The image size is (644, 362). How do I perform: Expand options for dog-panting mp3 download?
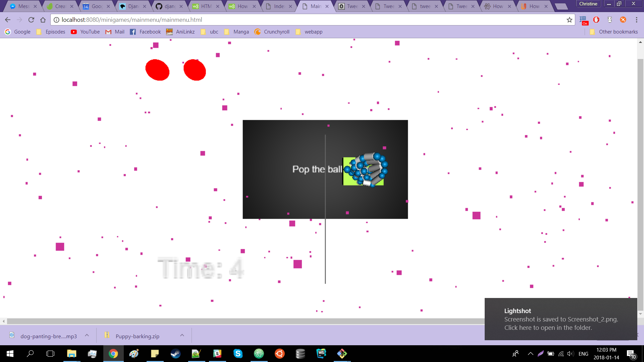tap(87, 336)
